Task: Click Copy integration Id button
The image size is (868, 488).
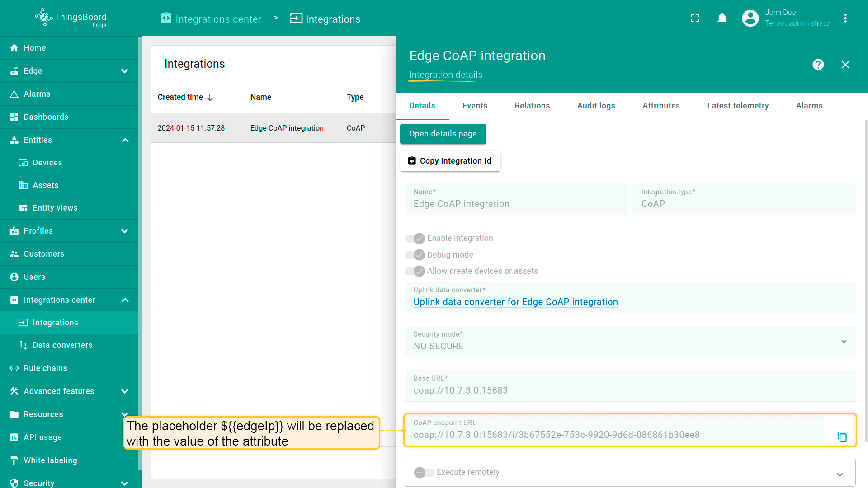Action: point(450,161)
